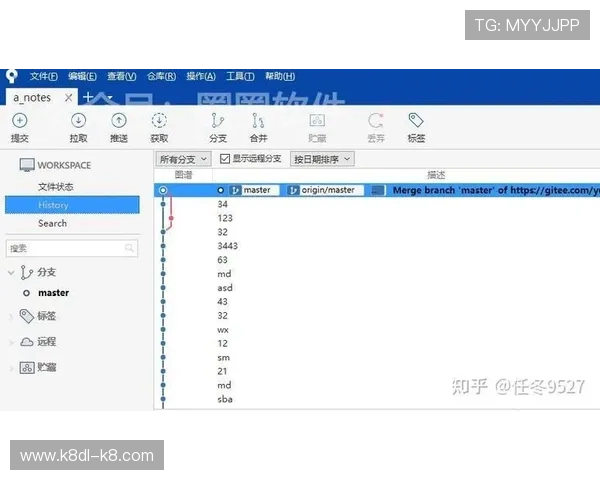
Task: Open the 查看(V) menu
Action: [x=121, y=76]
